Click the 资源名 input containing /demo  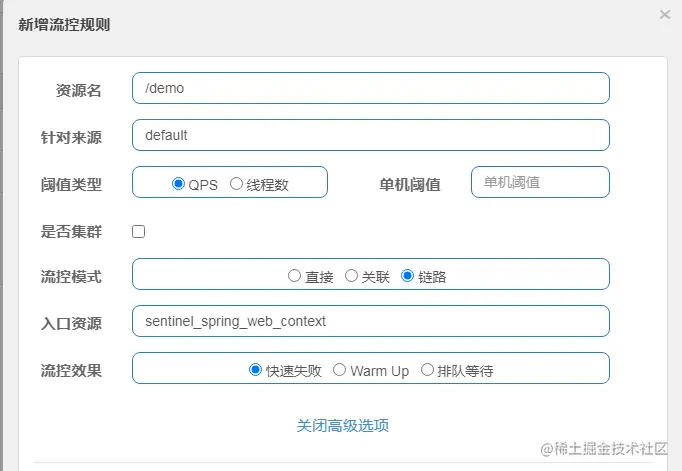pos(370,88)
